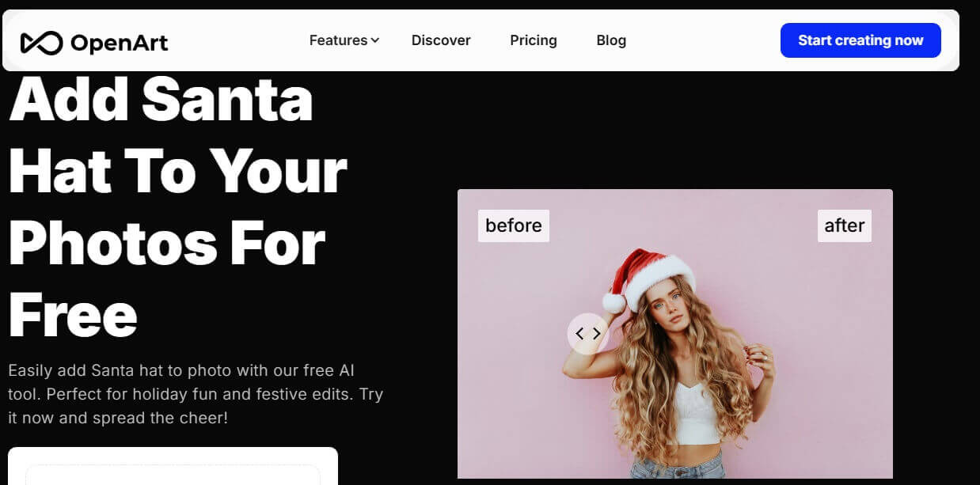Click the white pom-pom of the Santa hat
This screenshot has width=980, height=485.
click(614, 302)
